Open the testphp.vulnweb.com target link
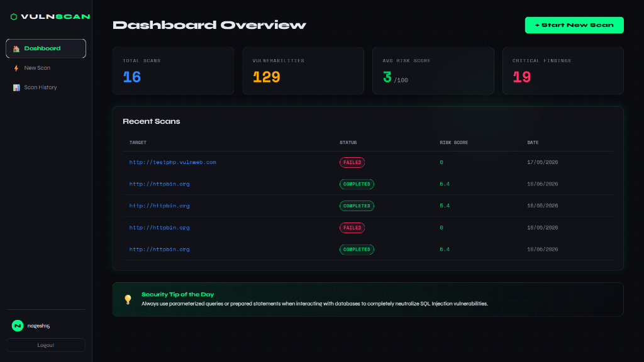The height and width of the screenshot is (362, 644). (x=172, y=162)
